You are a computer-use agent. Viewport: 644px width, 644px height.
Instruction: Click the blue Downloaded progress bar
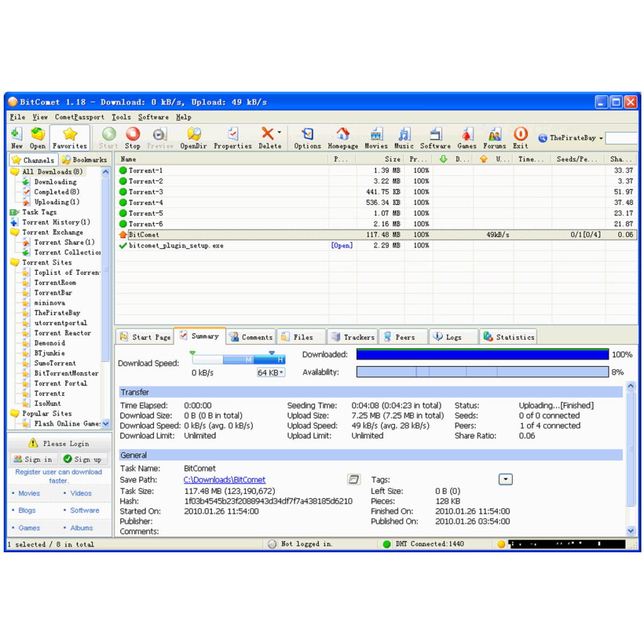[482, 354]
